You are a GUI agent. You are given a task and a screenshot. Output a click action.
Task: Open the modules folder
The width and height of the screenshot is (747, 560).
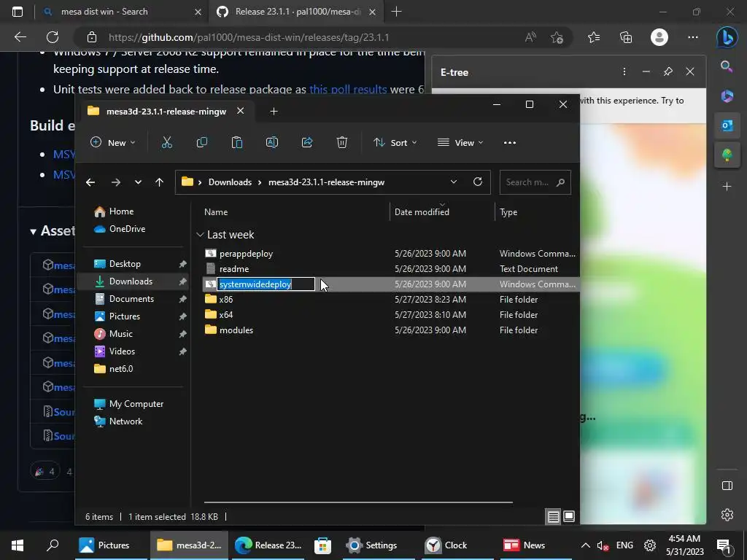[236, 330]
